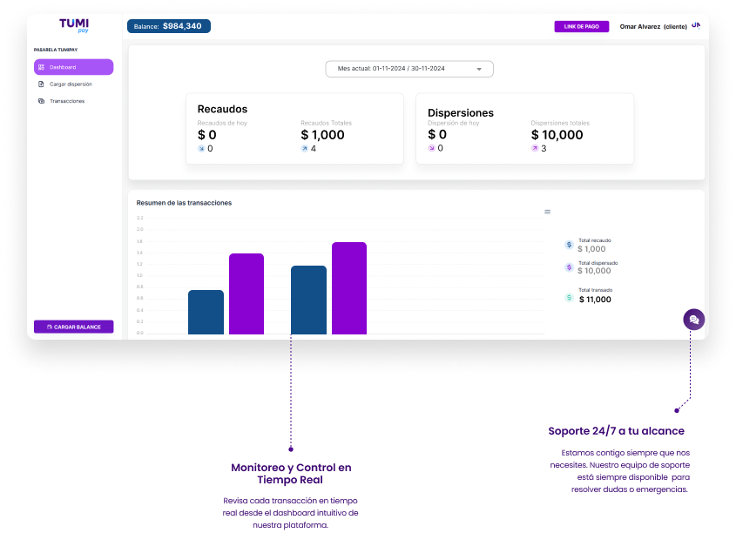
Task: Click the Total dispersado dollar icon
Action: click(x=569, y=267)
